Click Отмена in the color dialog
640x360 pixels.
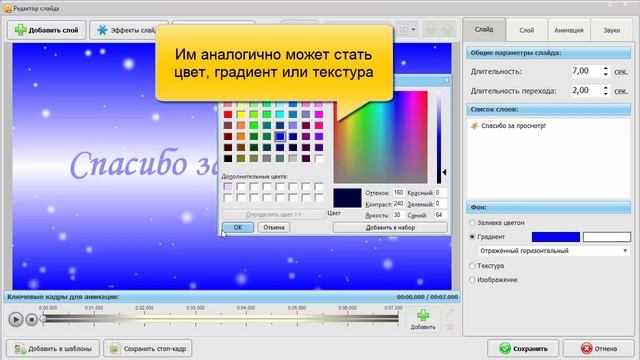[273, 227]
